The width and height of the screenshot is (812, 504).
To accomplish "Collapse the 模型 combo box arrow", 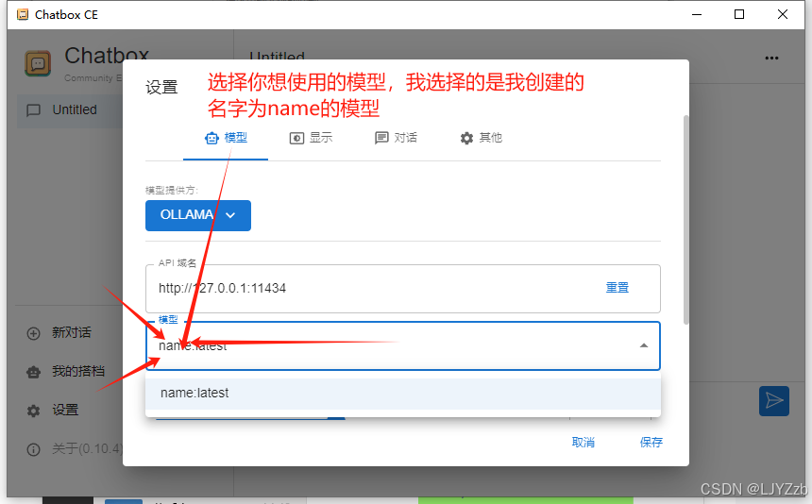I will (x=644, y=345).
